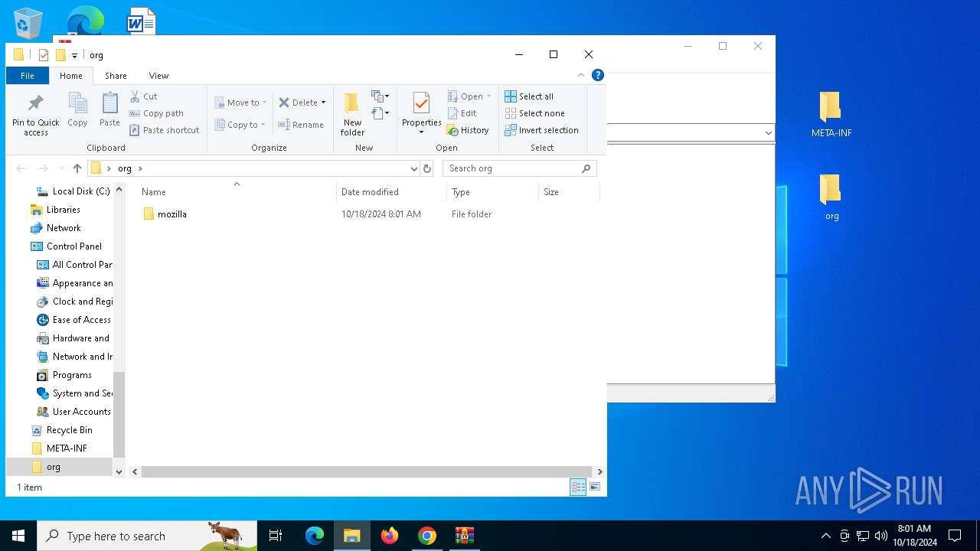Click Select all
980x551 pixels.
tap(529, 96)
